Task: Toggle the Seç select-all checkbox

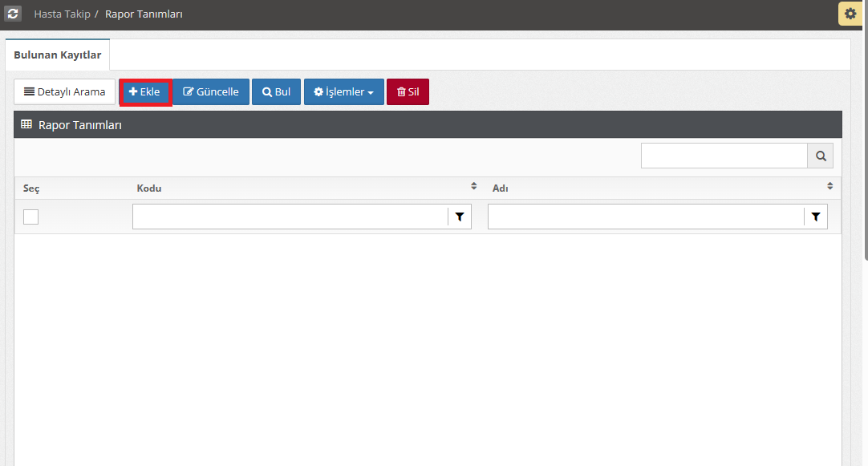Action: pos(30,217)
